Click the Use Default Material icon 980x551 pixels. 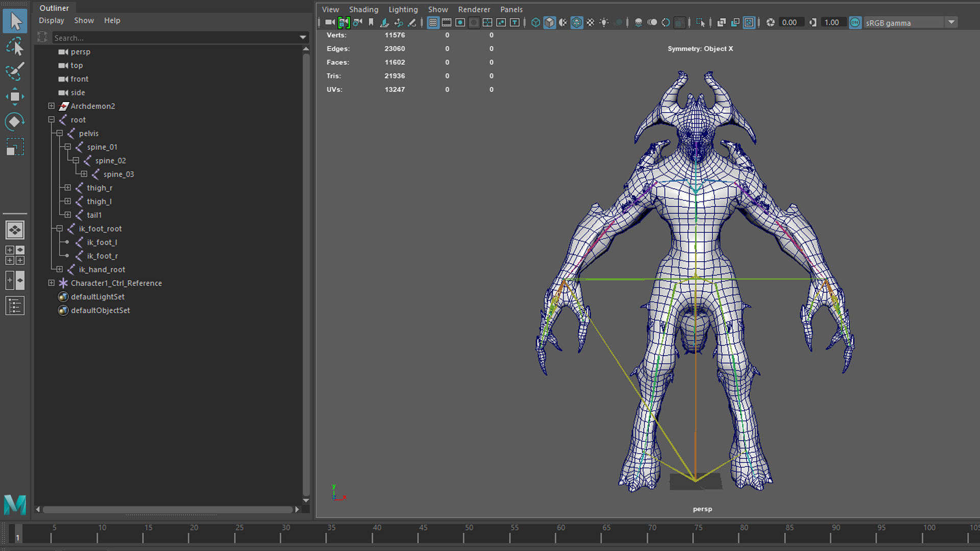(x=563, y=22)
